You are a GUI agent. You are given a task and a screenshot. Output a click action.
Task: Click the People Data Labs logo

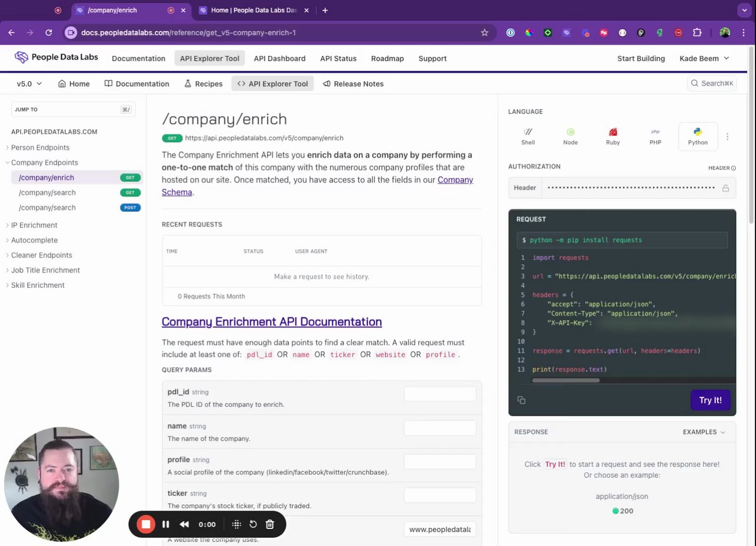coord(56,57)
